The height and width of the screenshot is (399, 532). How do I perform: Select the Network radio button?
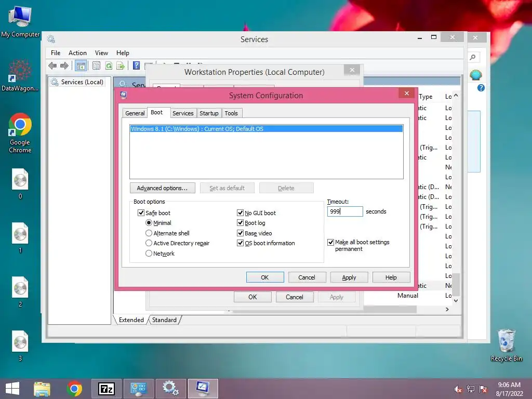149,254
